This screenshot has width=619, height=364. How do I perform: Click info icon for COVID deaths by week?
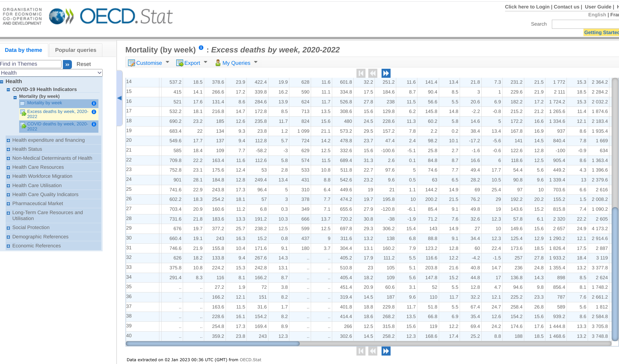tap(94, 124)
